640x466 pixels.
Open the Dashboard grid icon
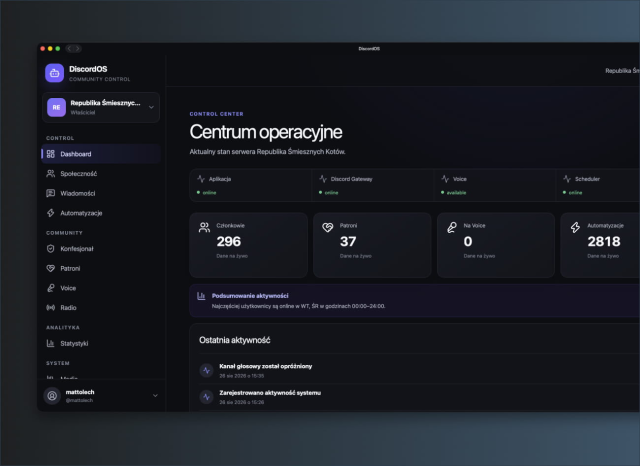click(x=51, y=154)
